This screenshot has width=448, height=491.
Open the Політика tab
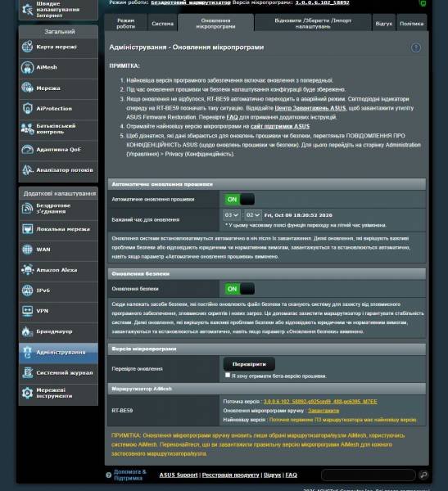(x=412, y=24)
